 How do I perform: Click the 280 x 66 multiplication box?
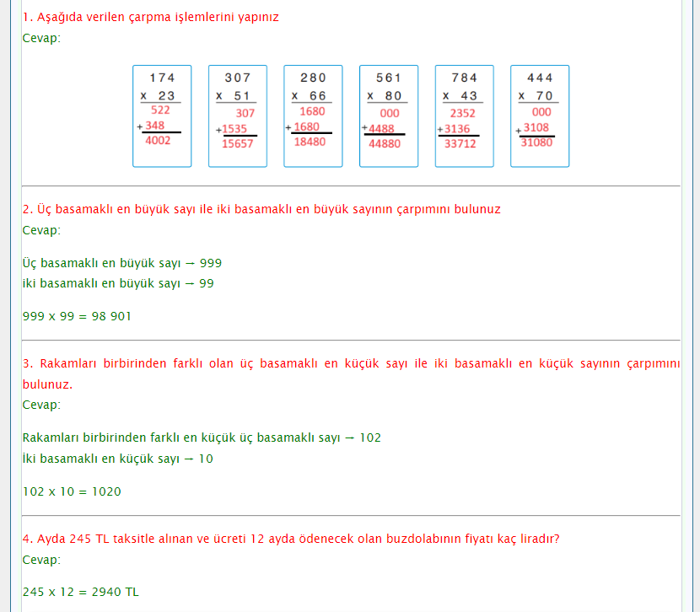(313, 116)
